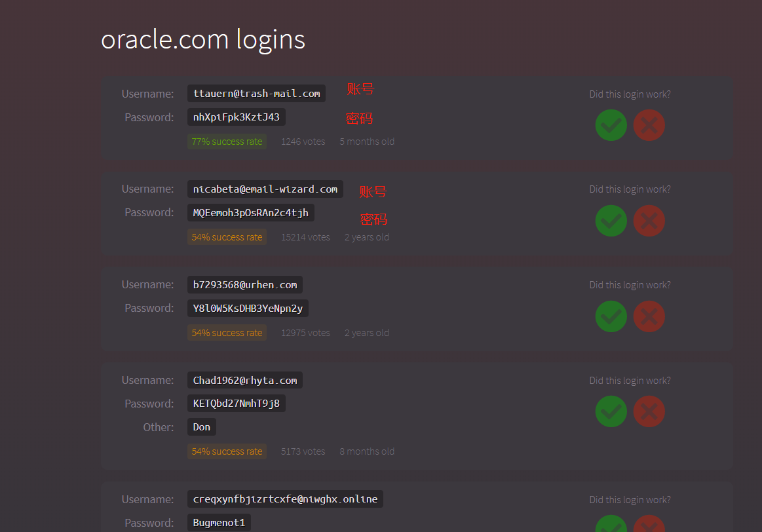The height and width of the screenshot is (532, 762).
Task: Click the 1246 votes text
Action: (303, 142)
